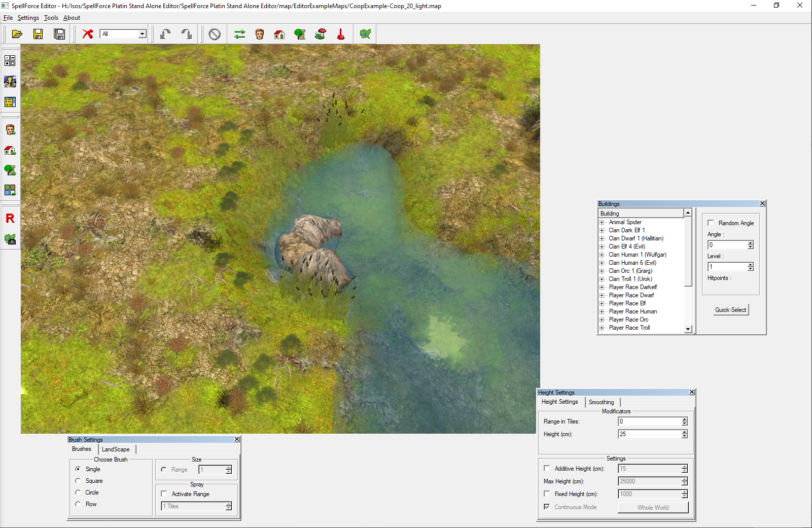Click the green swap arrows icon

click(x=239, y=34)
